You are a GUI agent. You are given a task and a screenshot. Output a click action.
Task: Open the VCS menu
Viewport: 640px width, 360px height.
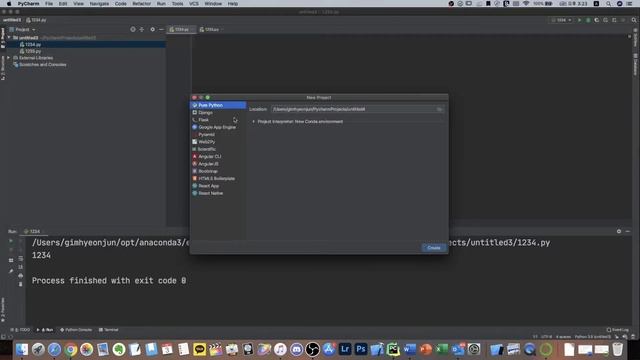(x=194, y=4)
